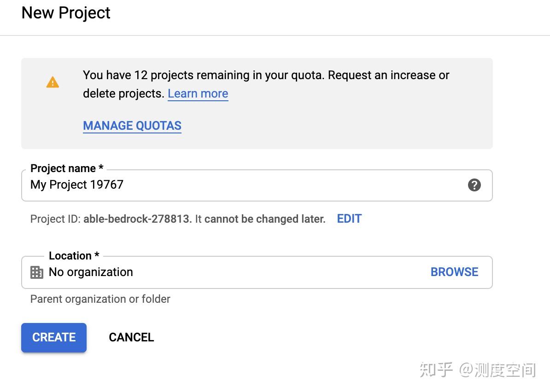Click EDIT to change the Project ID
The width and height of the screenshot is (550, 392).
point(349,219)
